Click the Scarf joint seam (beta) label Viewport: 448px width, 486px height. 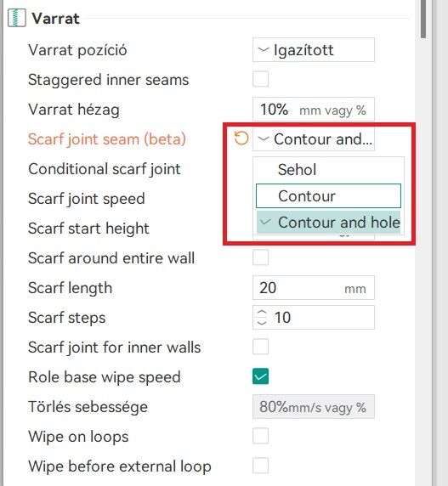tap(107, 138)
